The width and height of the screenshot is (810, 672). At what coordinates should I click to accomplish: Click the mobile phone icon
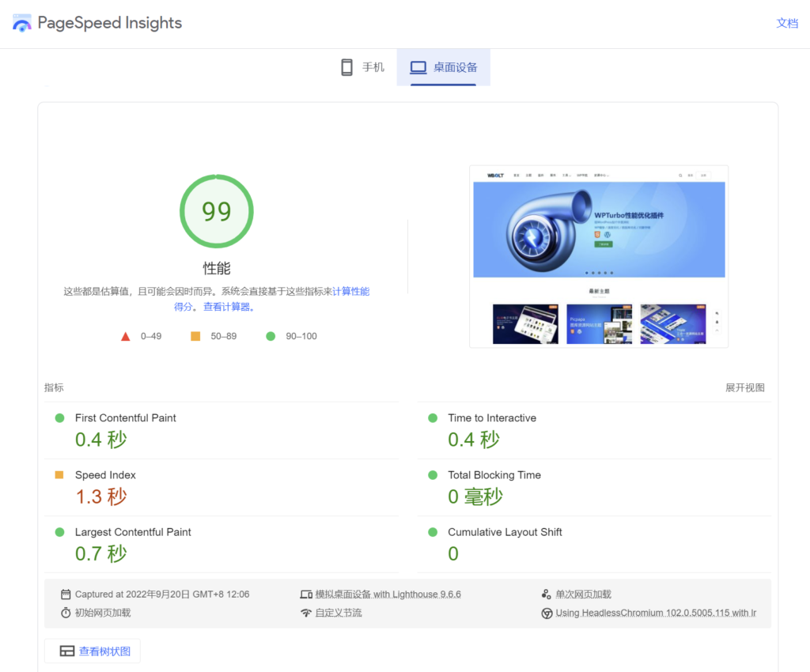coord(346,67)
